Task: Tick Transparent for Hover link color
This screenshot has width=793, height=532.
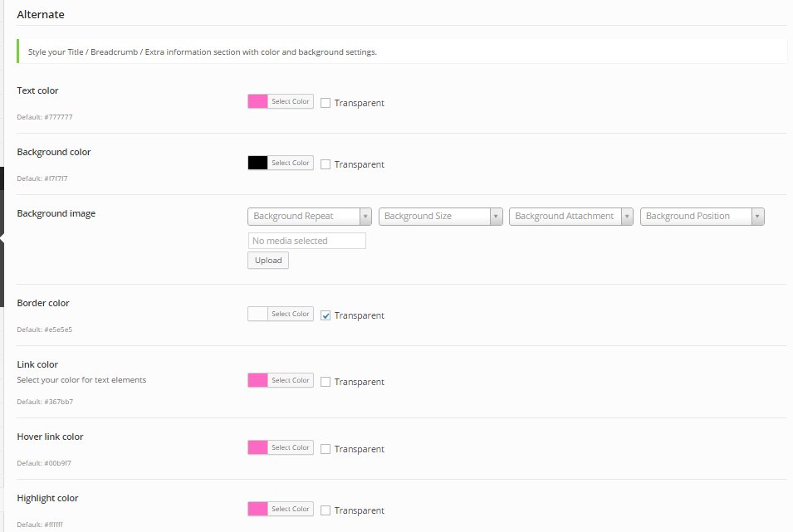Action: click(x=326, y=449)
